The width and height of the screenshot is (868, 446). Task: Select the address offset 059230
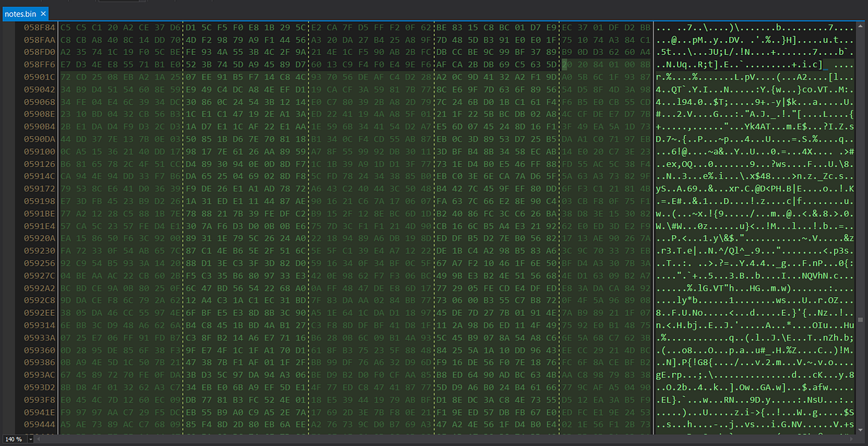38,250
